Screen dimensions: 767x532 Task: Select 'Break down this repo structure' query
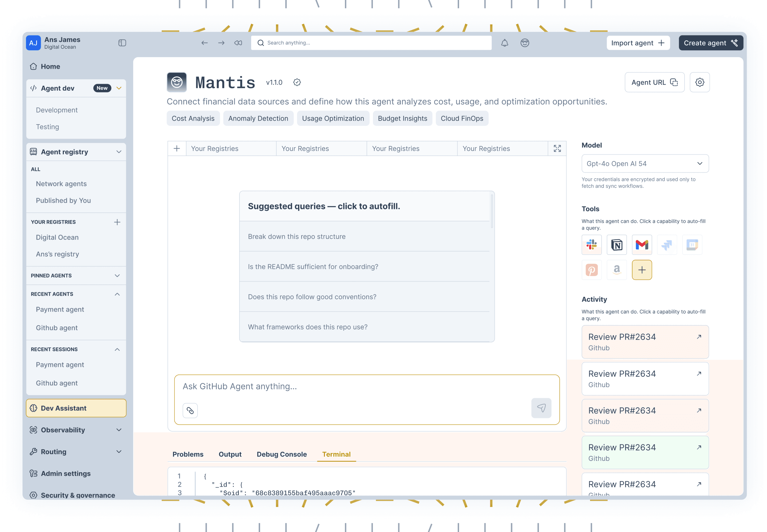[x=297, y=236]
